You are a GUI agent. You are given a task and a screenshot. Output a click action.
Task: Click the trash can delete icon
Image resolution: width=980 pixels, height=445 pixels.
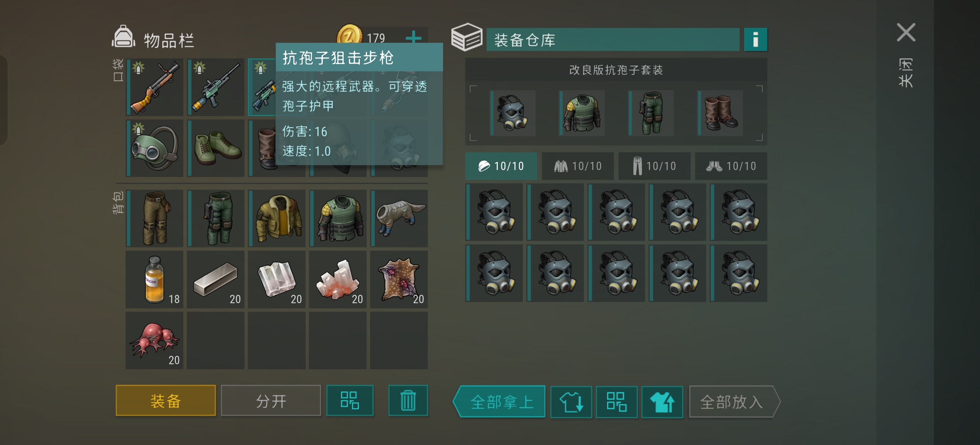point(408,401)
